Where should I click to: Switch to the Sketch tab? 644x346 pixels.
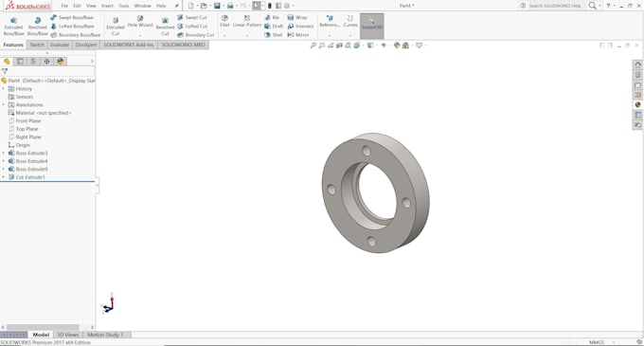37,45
